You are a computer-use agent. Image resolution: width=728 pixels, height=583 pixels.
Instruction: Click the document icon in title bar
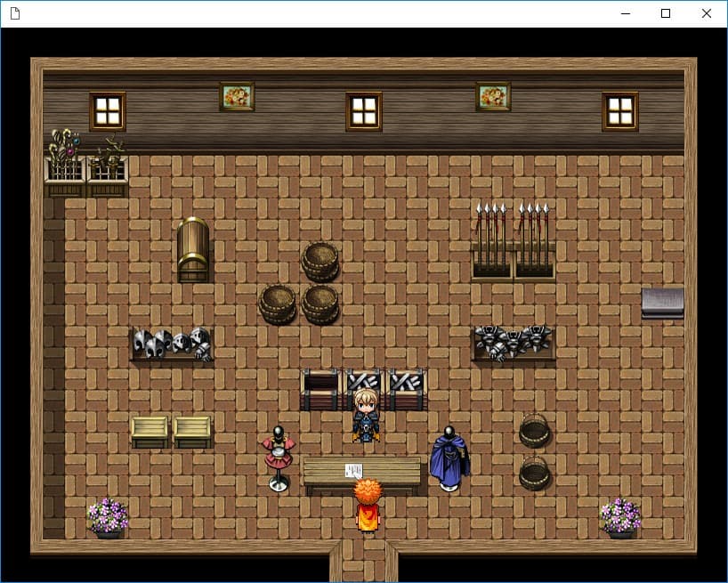(15, 13)
